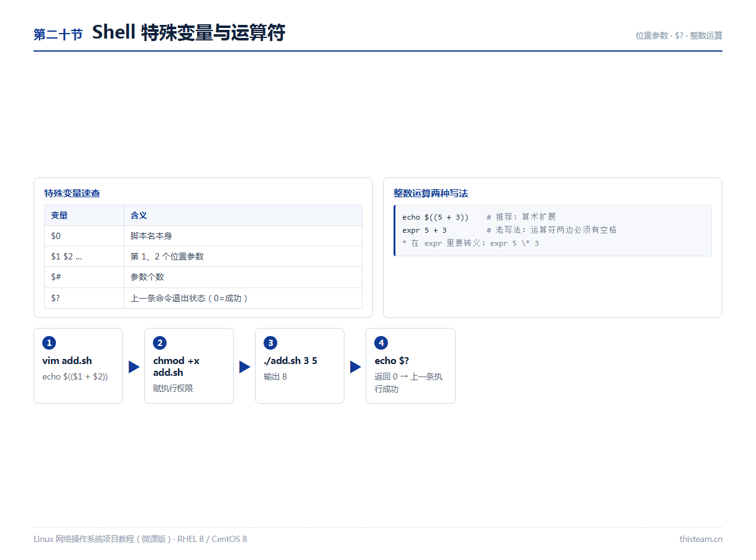Image resolution: width=756 pixels, height=560 pixels.
Task: Click the comment "# 推荐：算术扩展"
Action: point(521,217)
